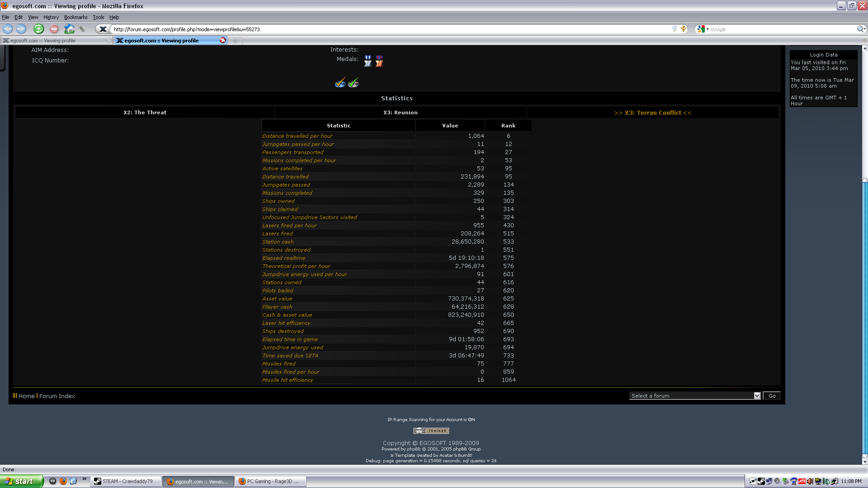Select the X3: Terran Conflict statistics tab
868x488 pixels.
click(652, 113)
